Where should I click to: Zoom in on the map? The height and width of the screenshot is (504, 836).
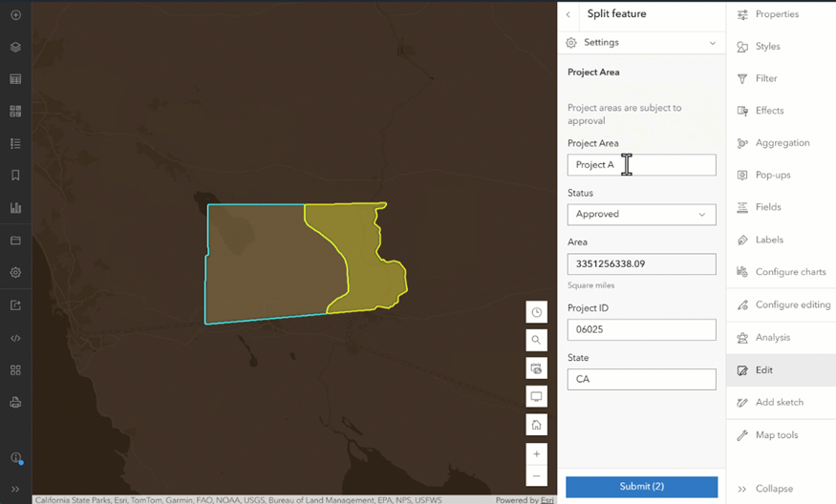(x=536, y=454)
